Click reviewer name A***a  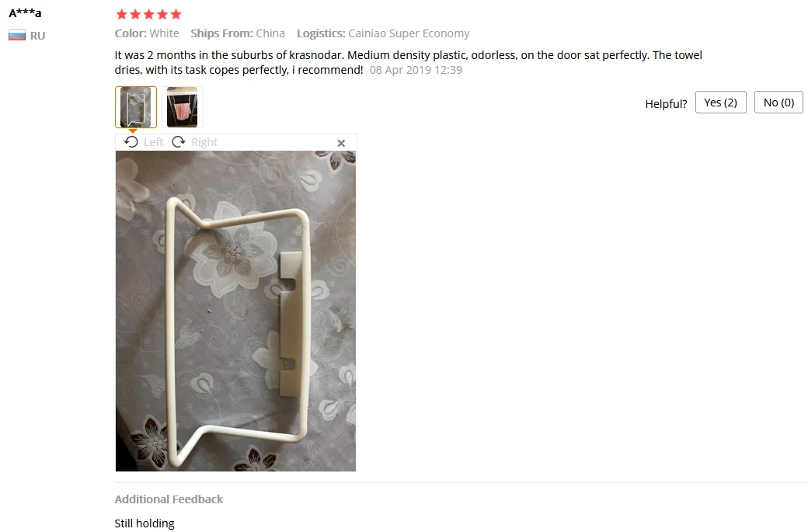coord(25,13)
